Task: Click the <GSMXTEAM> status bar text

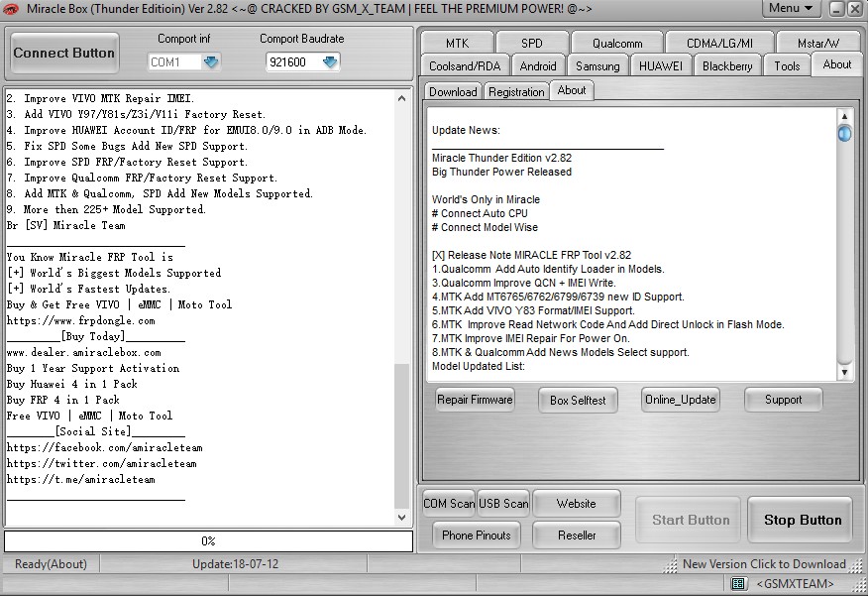Action: (x=795, y=584)
